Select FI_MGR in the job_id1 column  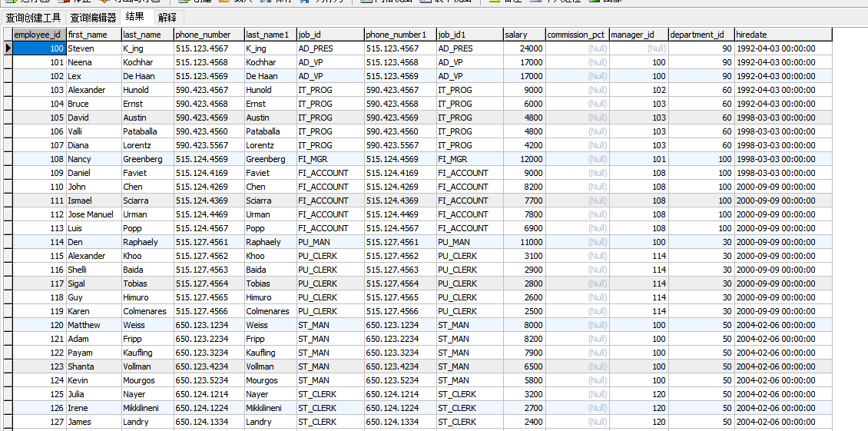469,159
